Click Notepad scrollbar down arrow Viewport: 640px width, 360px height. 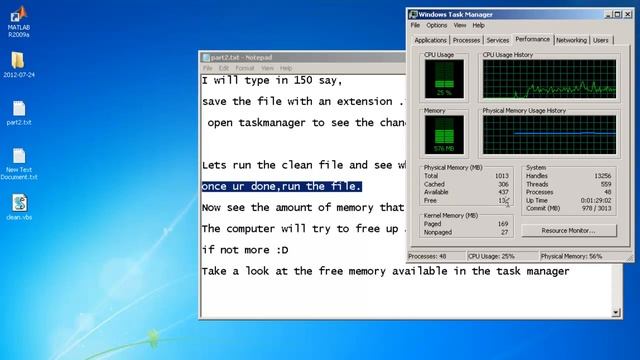click(616, 313)
